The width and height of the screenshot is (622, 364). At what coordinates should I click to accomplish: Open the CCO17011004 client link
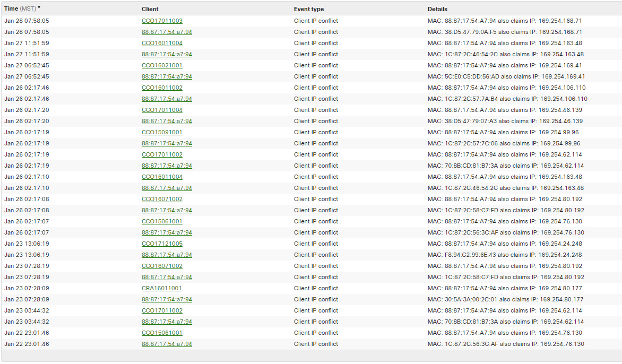pyautogui.click(x=162, y=110)
